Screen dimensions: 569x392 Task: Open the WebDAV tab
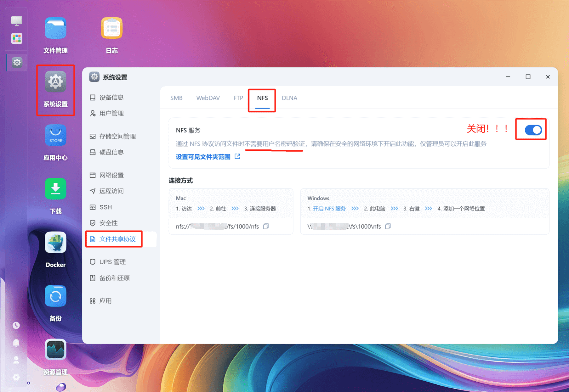(208, 98)
